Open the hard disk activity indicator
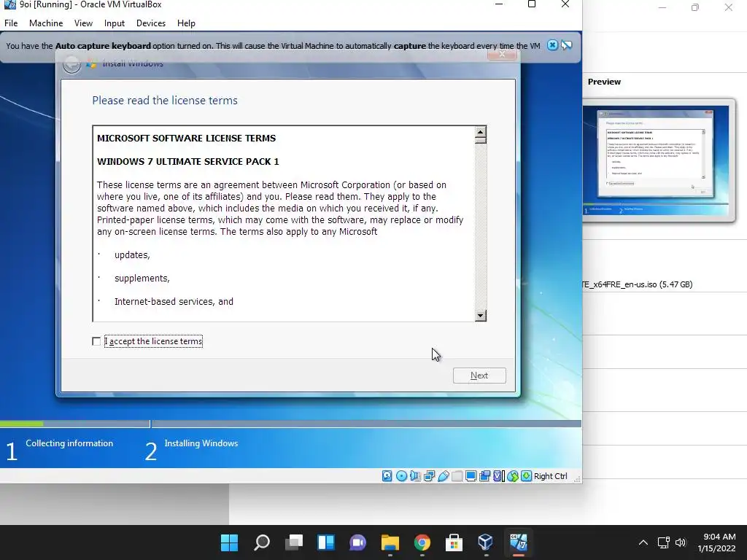This screenshot has height=560, width=747. [x=387, y=475]
